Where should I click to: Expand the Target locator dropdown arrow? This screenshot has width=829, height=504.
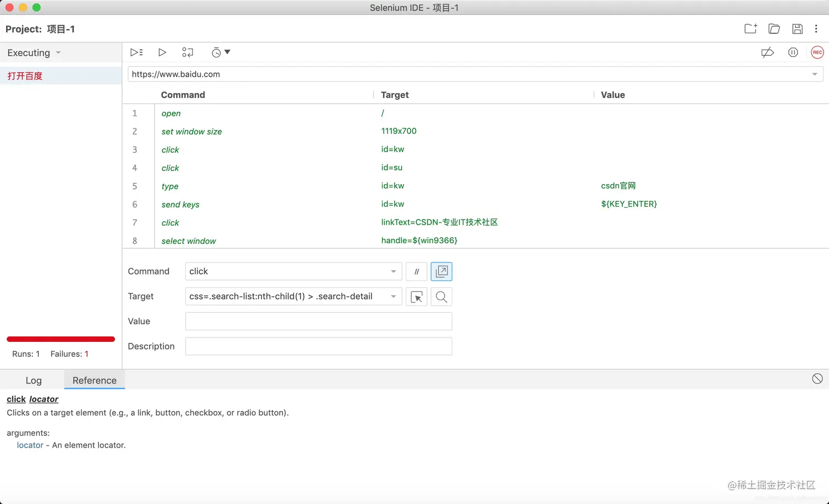tap(393, 297)
